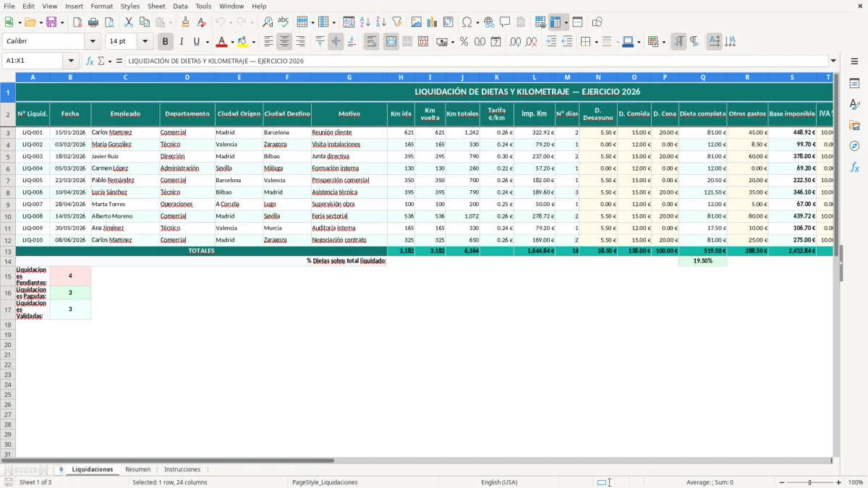868x488 pixels.
Task: Switch to the Instrucciones sheet tab
Action: pos(182,469)
